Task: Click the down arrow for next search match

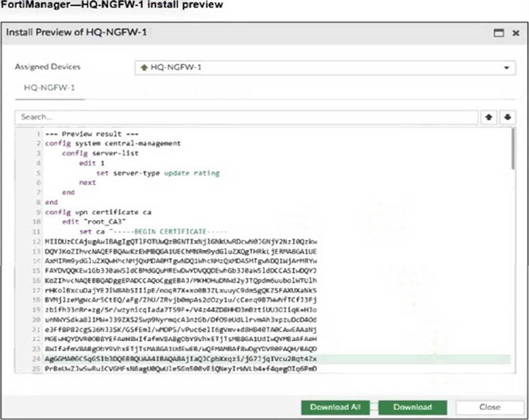Action: [x=506, y=117]
